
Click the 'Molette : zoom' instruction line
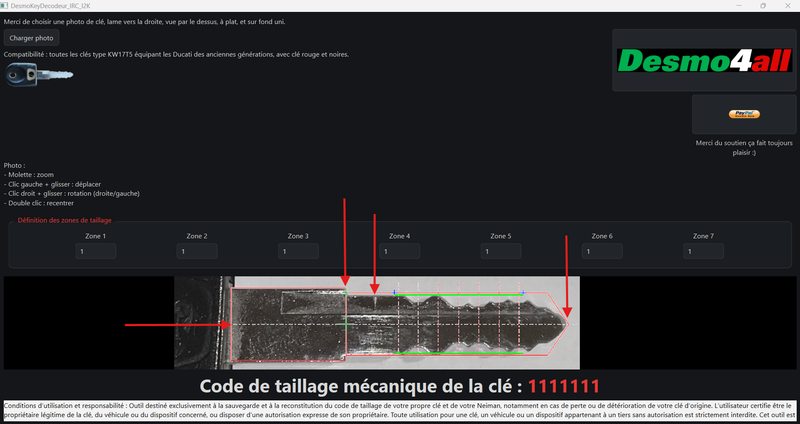pyautogui.click(x=29, y=174)
